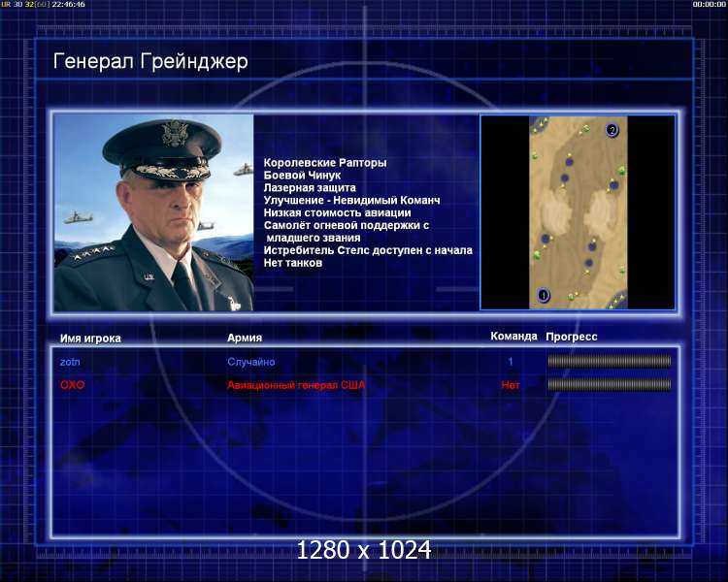The width and height of the screenshot is (728, 582).
Task: Click the text "Лазерная защита"
Action: point(310,188)
